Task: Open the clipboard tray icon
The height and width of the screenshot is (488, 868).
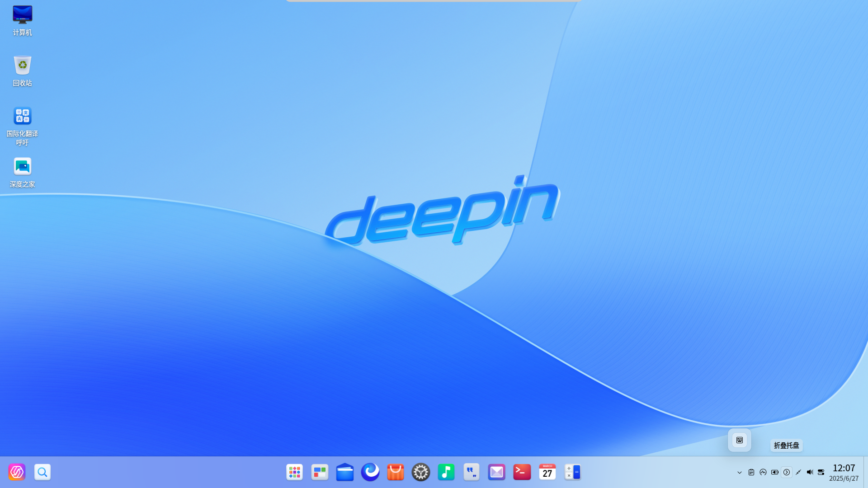Action: [751, 472]
